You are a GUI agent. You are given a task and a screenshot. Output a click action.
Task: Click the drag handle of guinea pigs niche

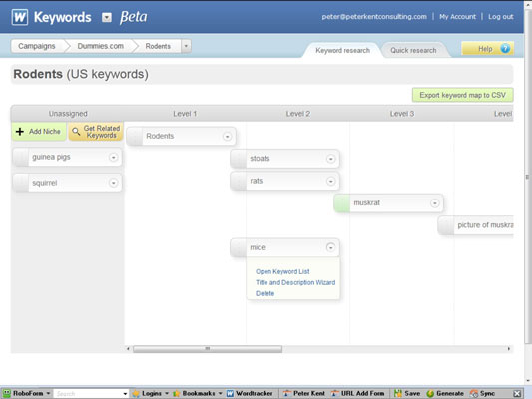click(x=21, y=157)
